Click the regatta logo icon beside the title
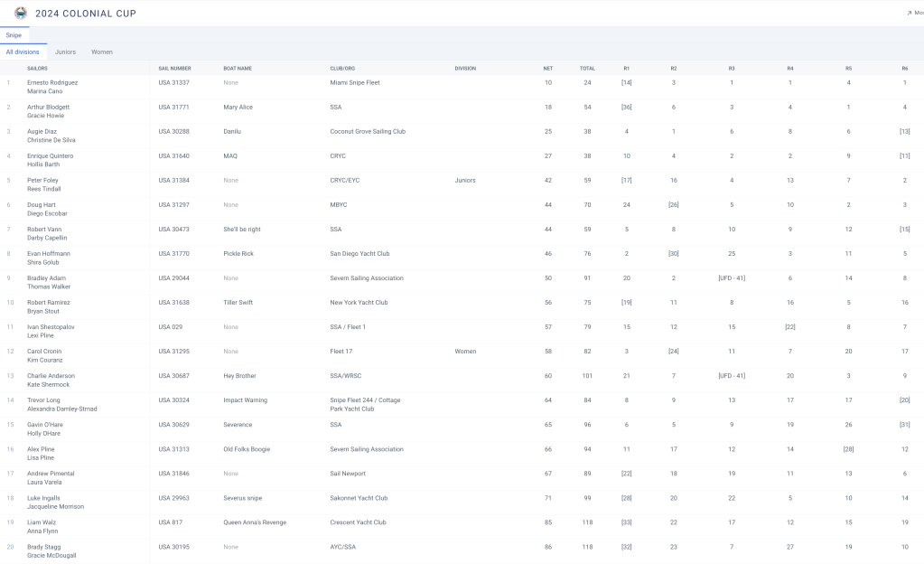This screenshot has height=564, width=924. pos(20,13)
